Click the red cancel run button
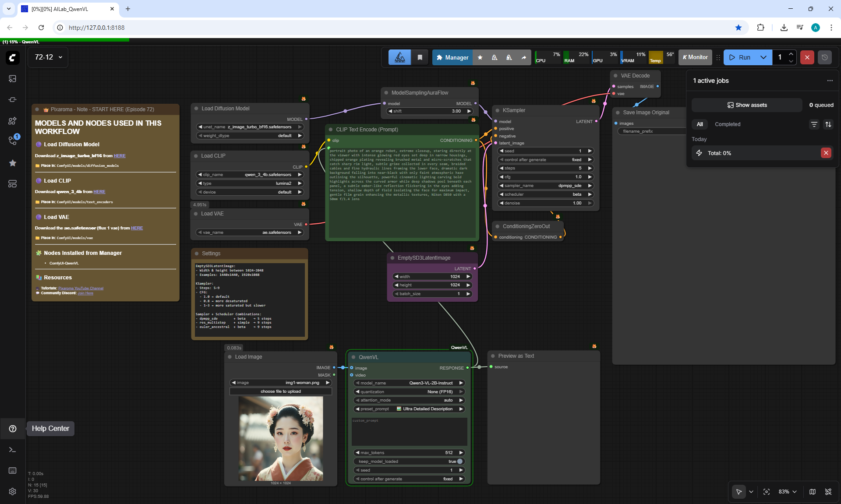Viewport: 841px width, 504px height. coord(807,57)
